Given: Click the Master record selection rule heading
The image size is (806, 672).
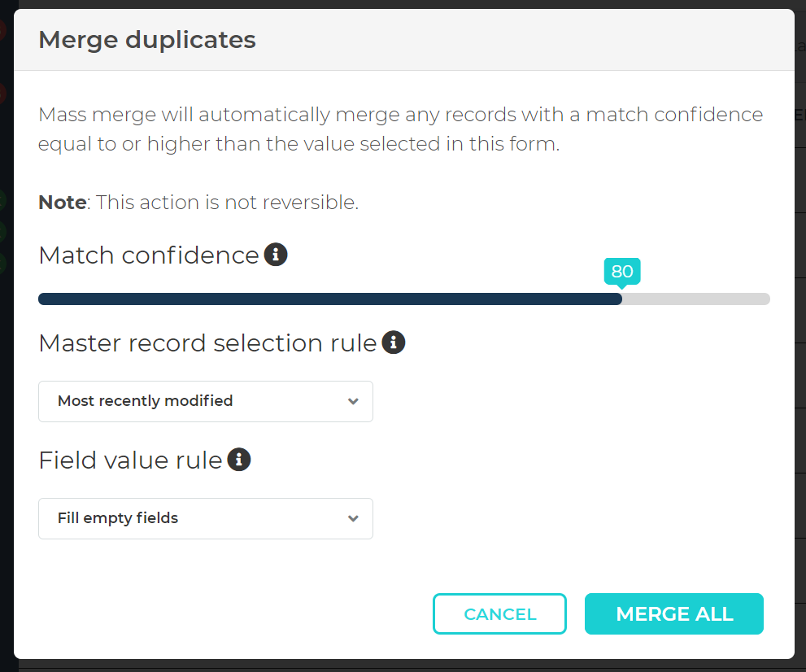Looking at the screenshot, I should pos(203,343).
